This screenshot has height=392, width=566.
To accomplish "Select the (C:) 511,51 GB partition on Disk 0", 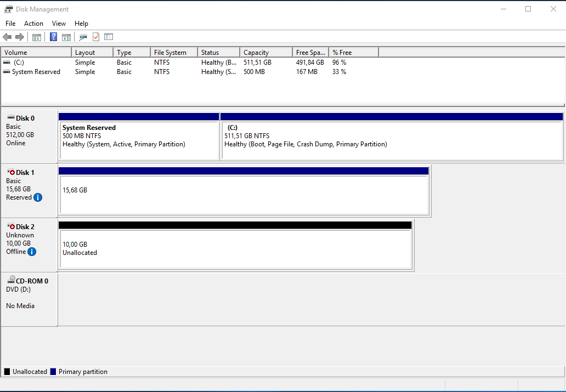I will click(x=391, y=140).
